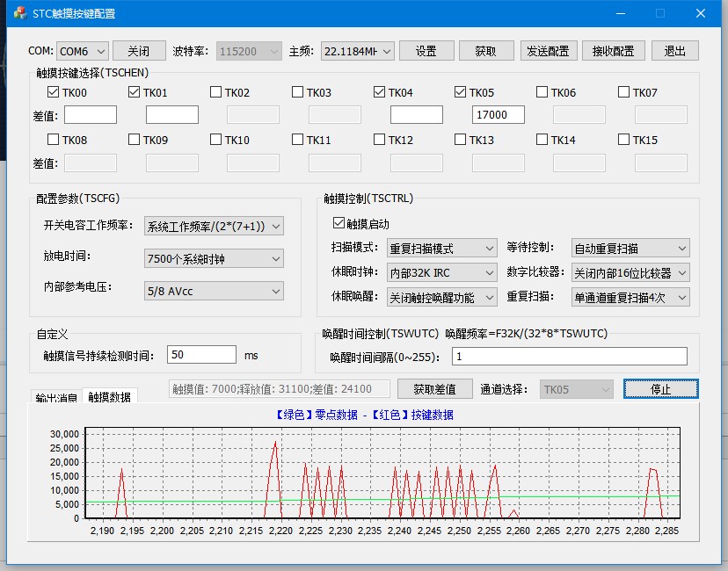The height and width of the screenshot is (571, 728).
Task: Click the 触摸信号持续检测时间 input field
Action: [x=201, y=355]
